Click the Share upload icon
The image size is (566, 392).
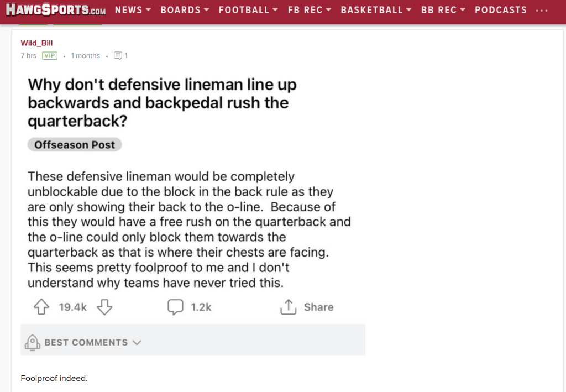tap(288, 307)
